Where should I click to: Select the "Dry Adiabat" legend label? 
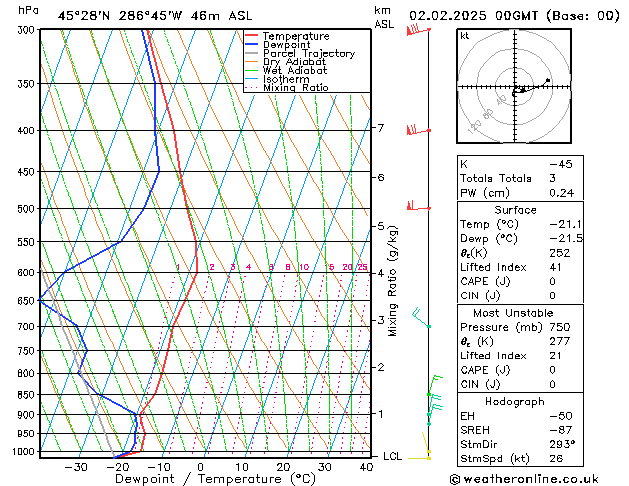click(x=294, y=62)
